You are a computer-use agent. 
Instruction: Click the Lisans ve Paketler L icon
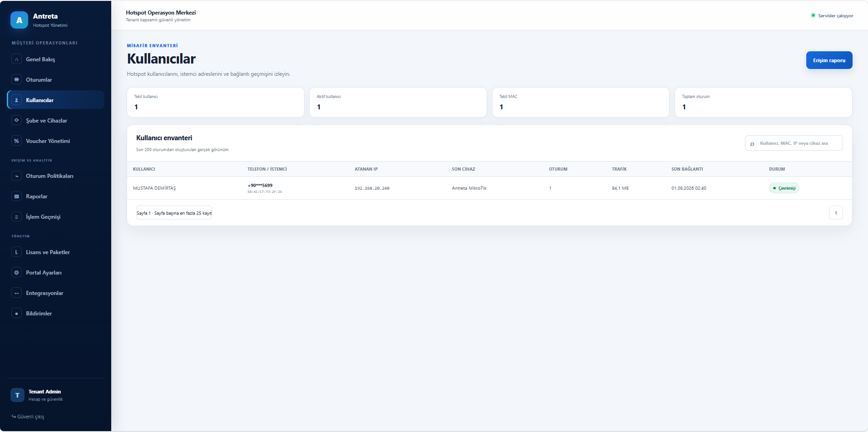coord(16,252)
